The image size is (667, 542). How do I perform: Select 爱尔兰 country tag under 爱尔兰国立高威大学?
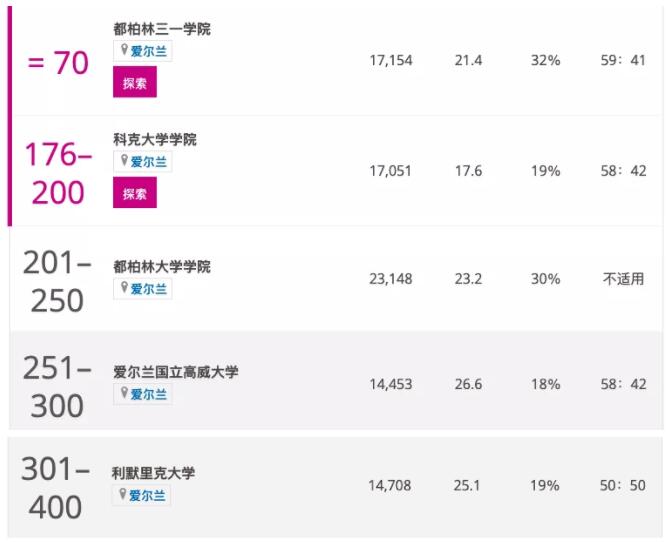click(149, 394)
